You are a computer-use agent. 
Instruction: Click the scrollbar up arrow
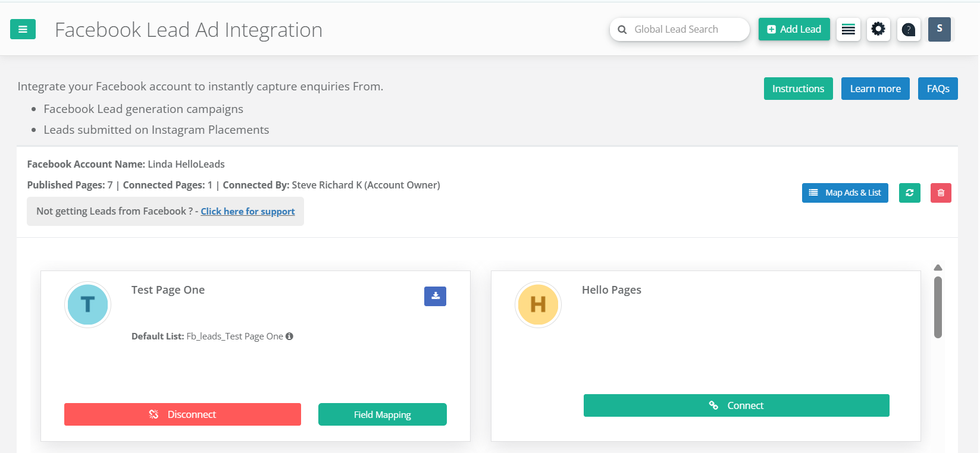pos(938,268)
